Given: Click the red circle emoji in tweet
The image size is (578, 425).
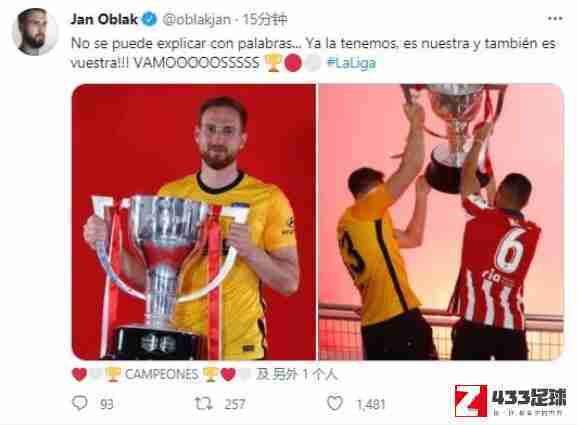Looking at the screenshot, I should [293, 63].
